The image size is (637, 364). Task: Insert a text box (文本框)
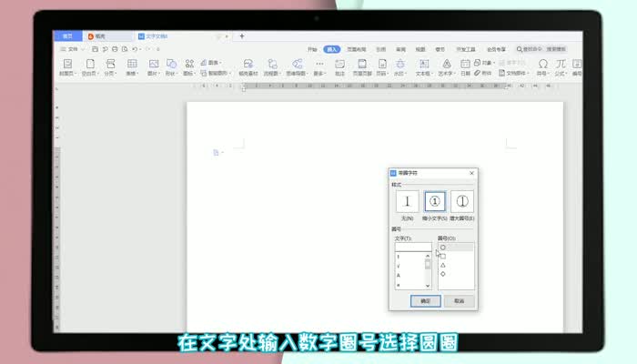click(424, 67)
